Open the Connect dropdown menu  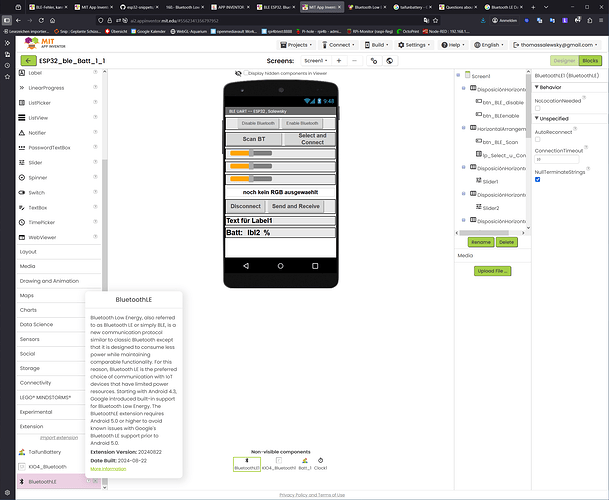pos(338,45)
